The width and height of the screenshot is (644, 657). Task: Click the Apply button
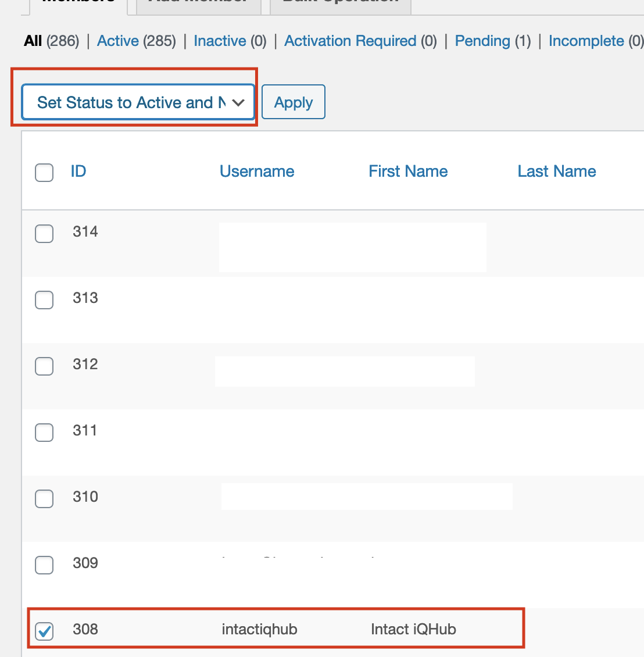point(293,102)
